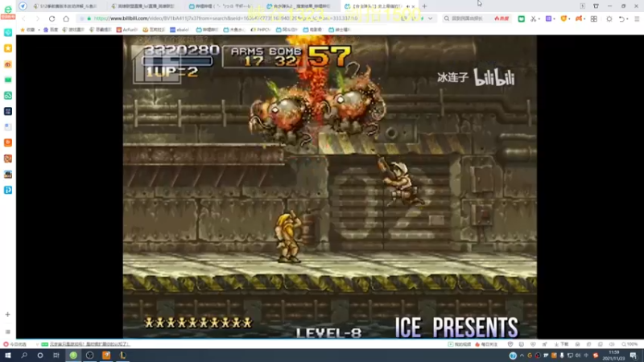
Task: Expand the undo history dropdown arrow
Action: pos(628,19)
